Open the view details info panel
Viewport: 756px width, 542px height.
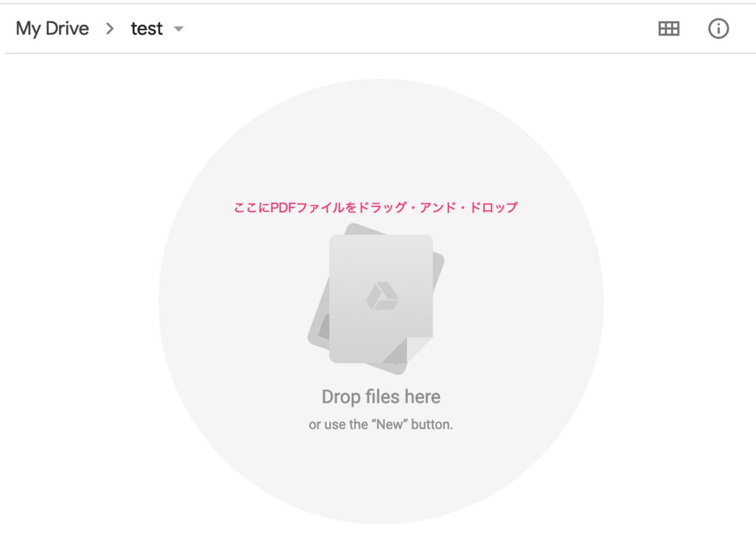[718, 28]
